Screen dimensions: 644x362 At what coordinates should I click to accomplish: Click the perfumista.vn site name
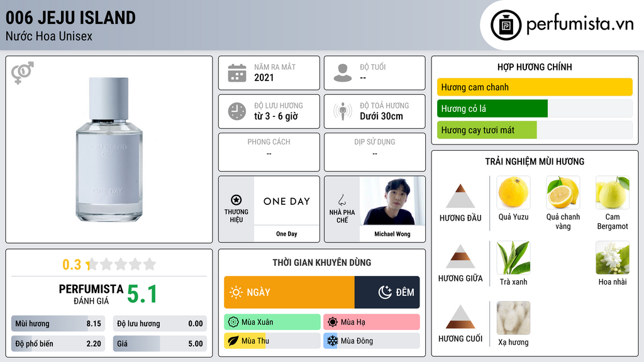tap(579, 24)
